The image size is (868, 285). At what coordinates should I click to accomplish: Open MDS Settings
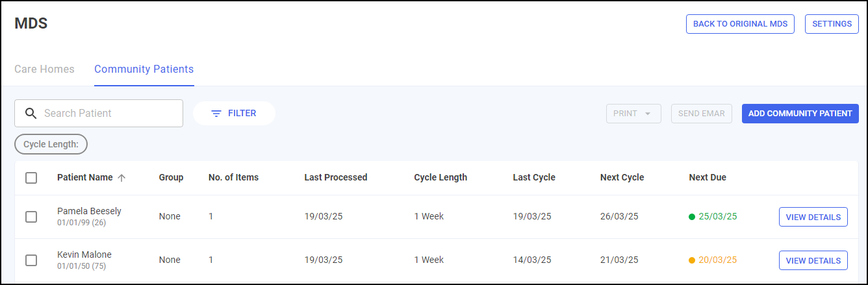pos(832,24)
